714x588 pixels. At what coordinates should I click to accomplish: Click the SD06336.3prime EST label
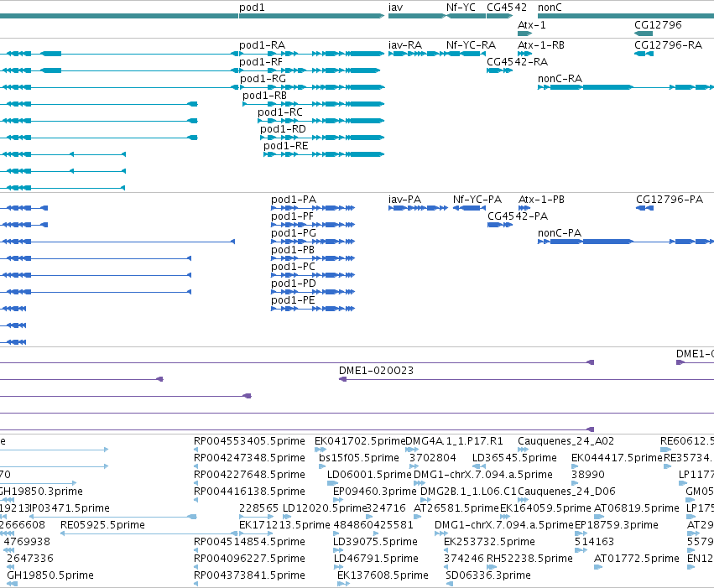pyautogui.click(x=488, y=575)
